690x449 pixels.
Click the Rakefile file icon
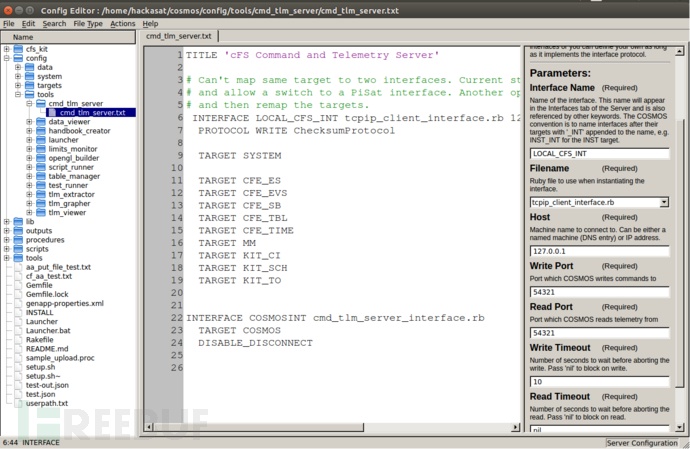pyautogui.click(x=18, y=338)
